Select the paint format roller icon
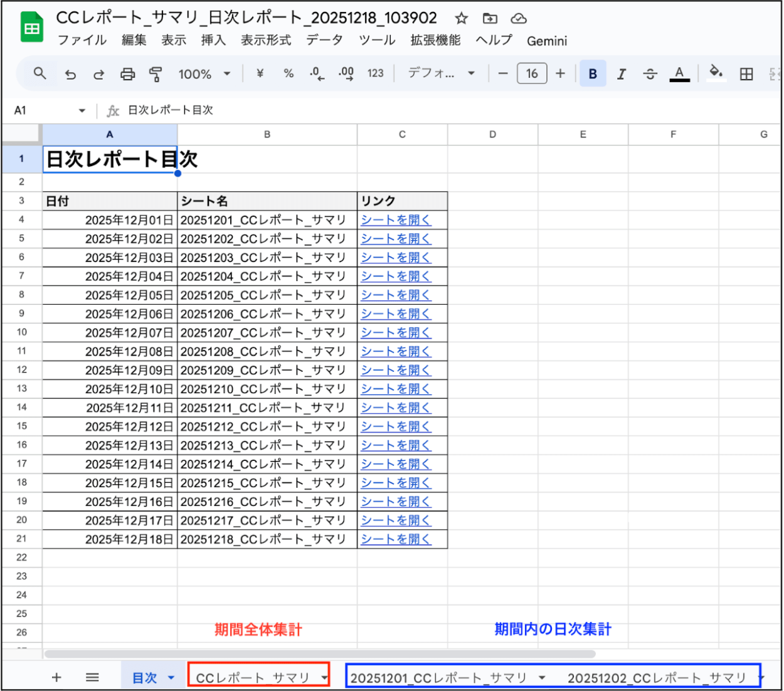The height and width of the screenshot is (691, 784). 156,74
